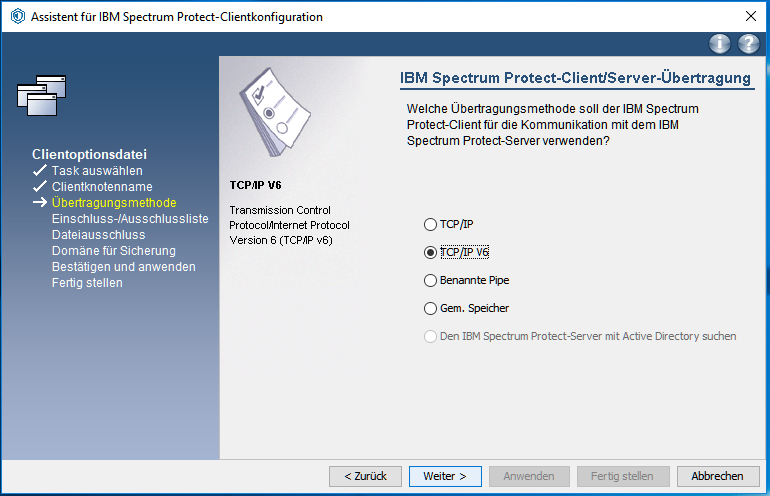Viewport: 770px width, 496px height.
Task: Click the stacked windows icon in sidebar
Action: pos(42,95)
